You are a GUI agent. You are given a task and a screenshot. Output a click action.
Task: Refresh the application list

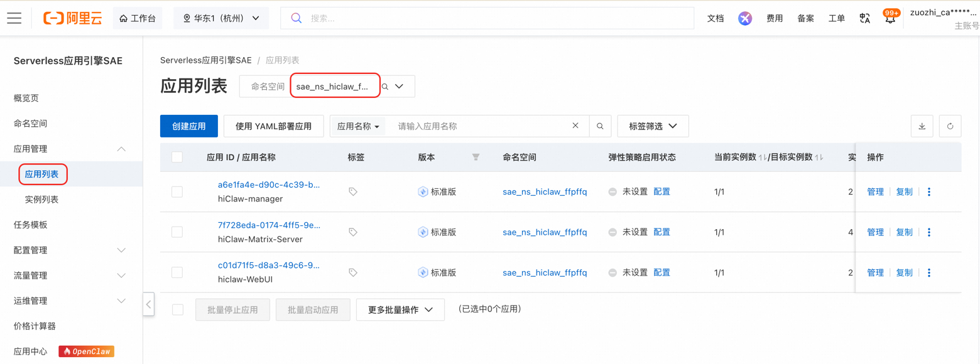[950, 126]
